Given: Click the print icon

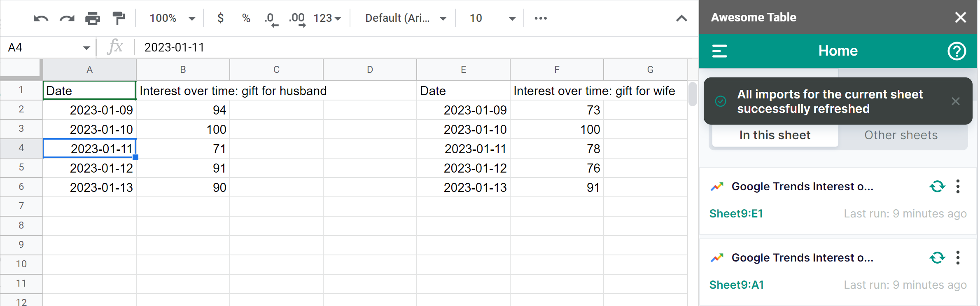Looking at the screenshot, I should point(93,19).
